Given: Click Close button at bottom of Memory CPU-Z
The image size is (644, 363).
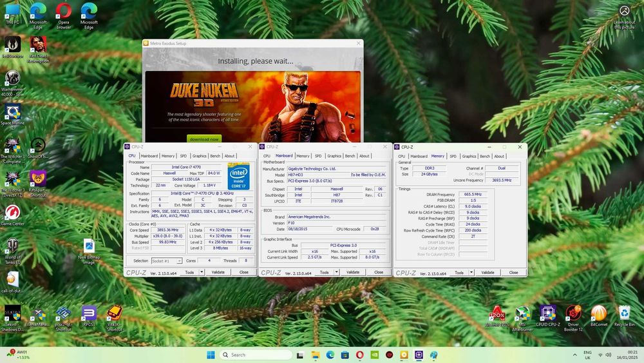Looking at the screenshot, I should 513,273.
